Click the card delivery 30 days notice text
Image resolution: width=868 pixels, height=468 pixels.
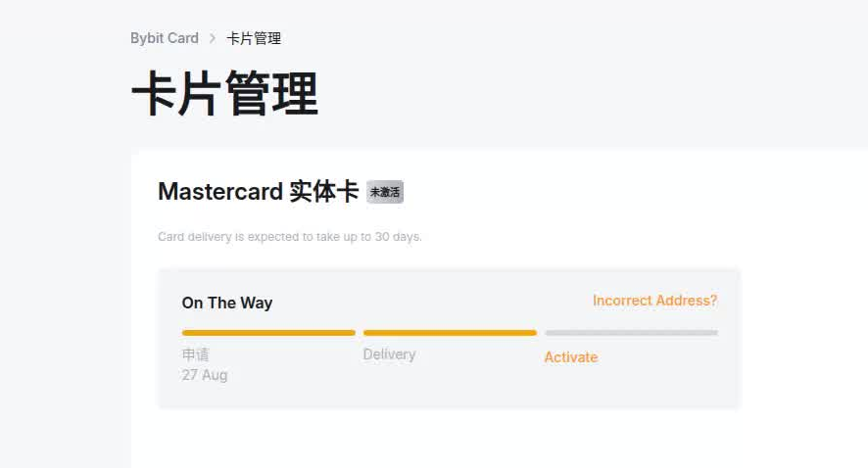pyautogui.click(x=290, y=237)
